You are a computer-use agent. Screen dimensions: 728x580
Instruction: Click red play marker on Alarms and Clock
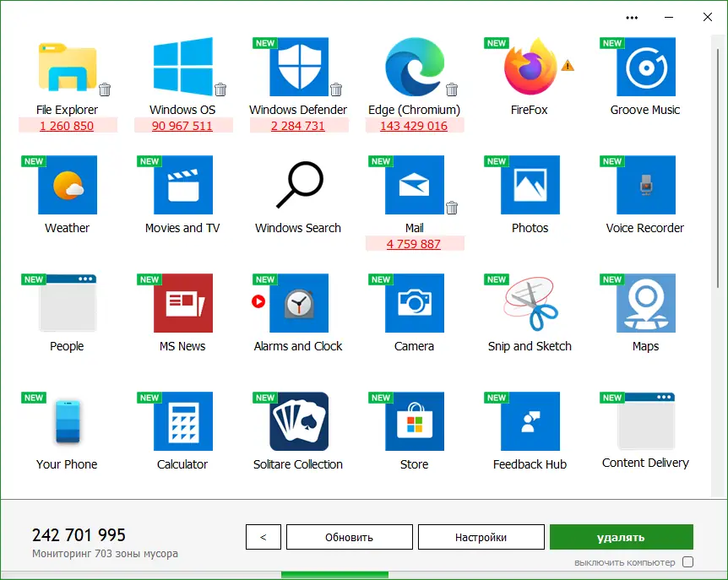pos(258,301)
